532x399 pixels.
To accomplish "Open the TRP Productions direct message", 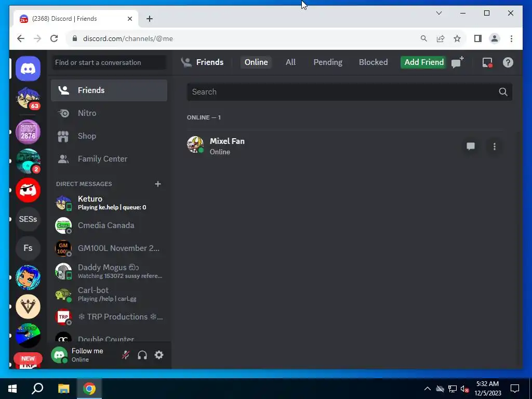I will (x=109, y=317).
